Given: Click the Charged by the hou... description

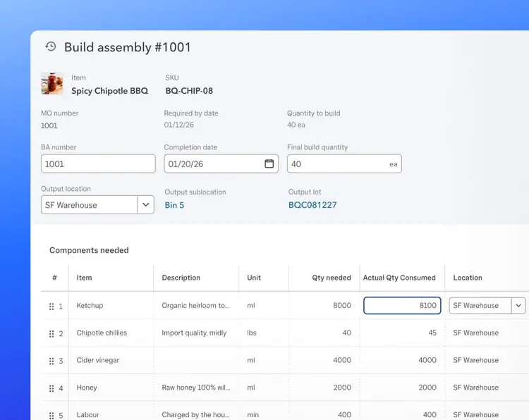Looking at the screenshot, I should pos(195,414).
